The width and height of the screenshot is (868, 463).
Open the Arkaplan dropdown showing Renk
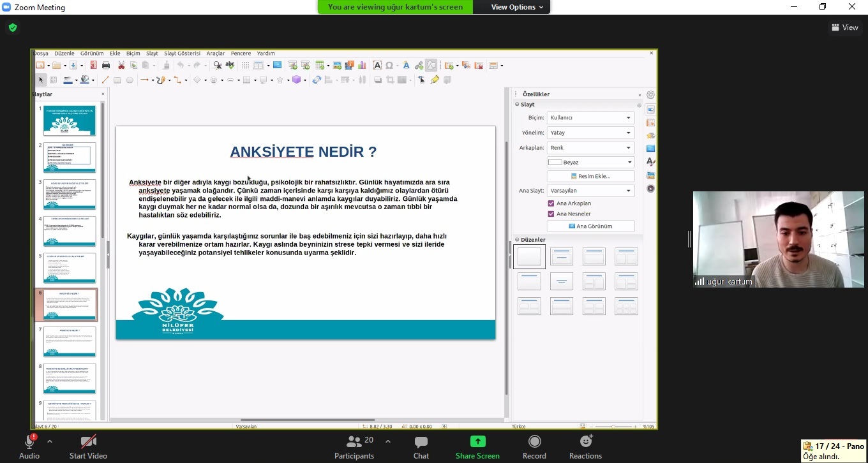[x=590, y=147]
